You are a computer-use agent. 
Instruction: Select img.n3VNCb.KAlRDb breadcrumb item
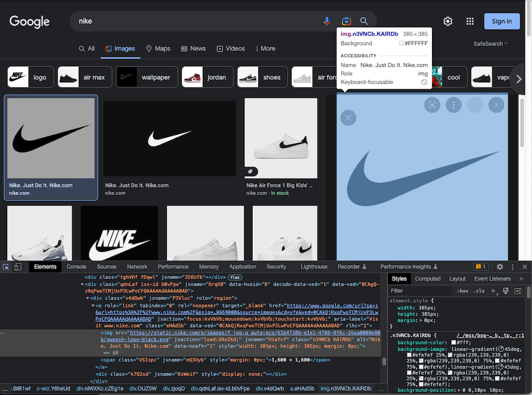point(345,389)
